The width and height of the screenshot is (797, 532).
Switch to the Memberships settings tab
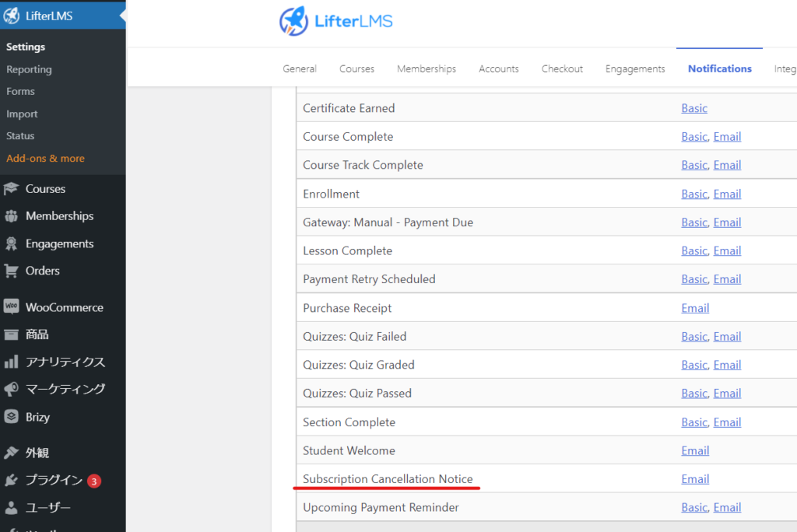click(x=427, y=68)
